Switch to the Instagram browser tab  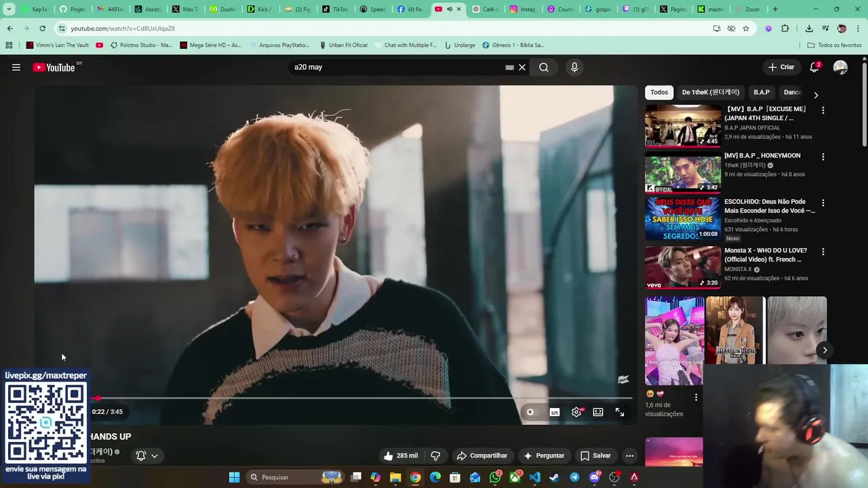(522, 9)
